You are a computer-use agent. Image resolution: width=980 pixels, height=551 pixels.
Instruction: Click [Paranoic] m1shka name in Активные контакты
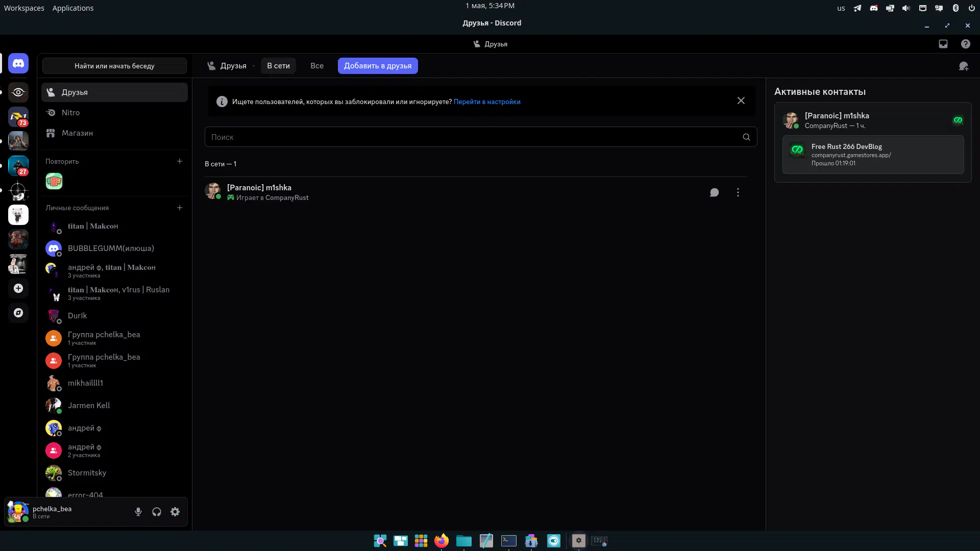coord(837,116)
